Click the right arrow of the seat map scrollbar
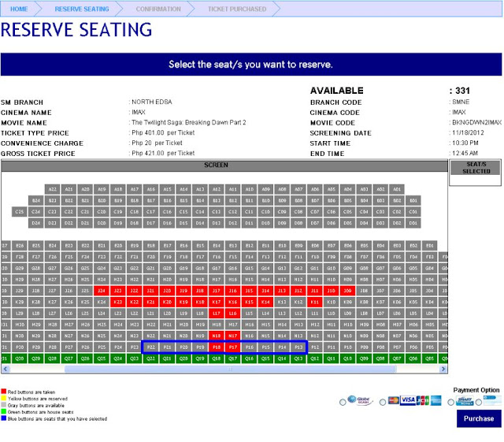504x442 pixels. coord(443,369)
